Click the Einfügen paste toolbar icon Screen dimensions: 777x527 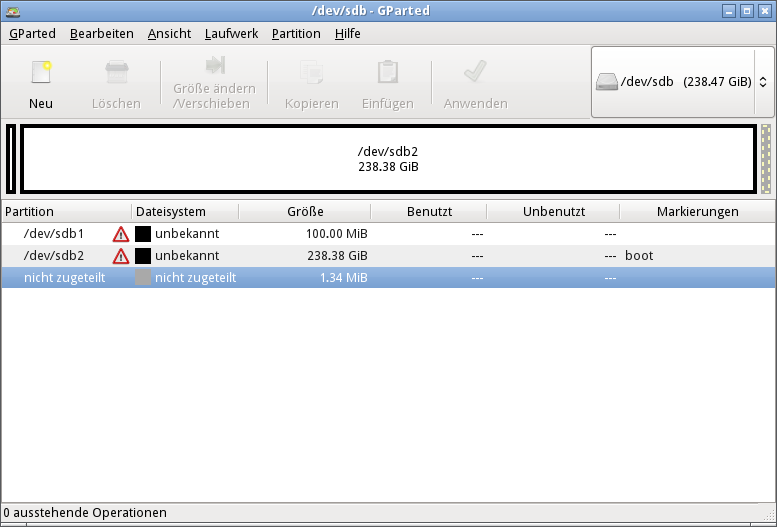point(388,72)
